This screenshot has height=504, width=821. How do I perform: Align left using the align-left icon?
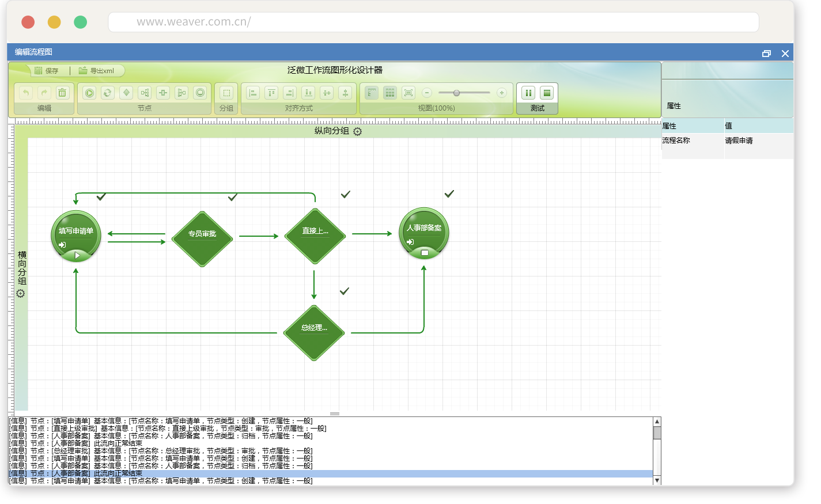253,93
